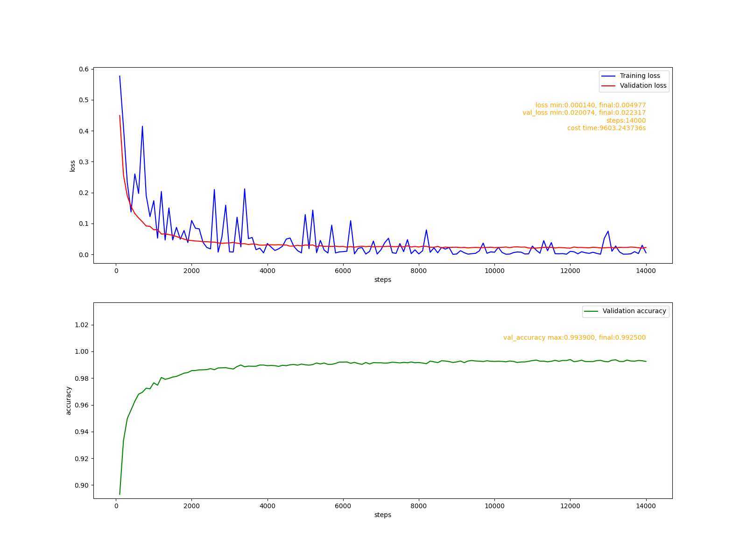747x560 pixels.
Task: Click the 0.3 tick on the loss axis
Action: coord(84,162)
